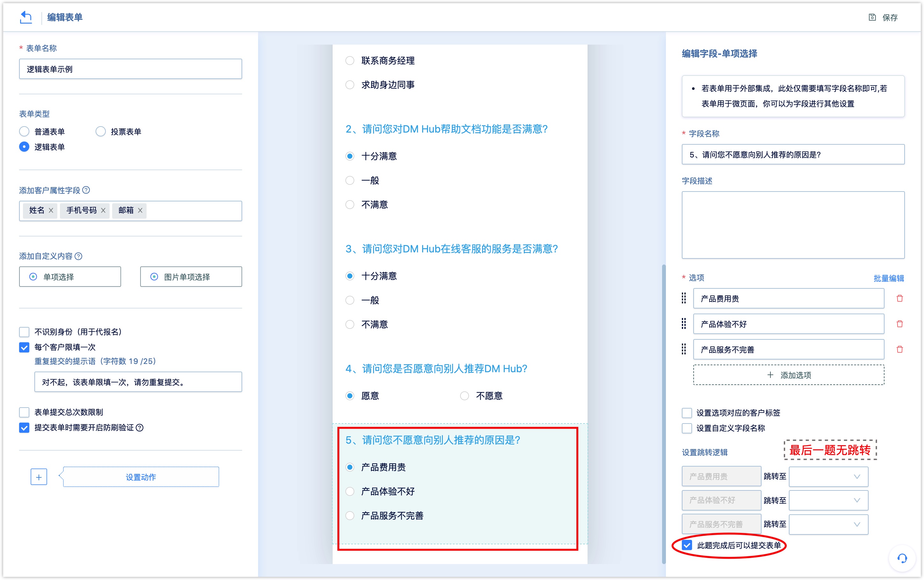
Task: Remove the 手机号码 tag
Action: [x=103, y=211]
